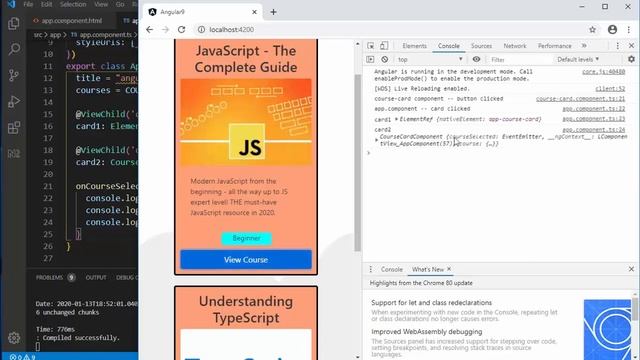Open JavaScript context 'top' dropdown
Viewport: 640px width, 360px height.
pyautogui.click(x=430, y=59)
